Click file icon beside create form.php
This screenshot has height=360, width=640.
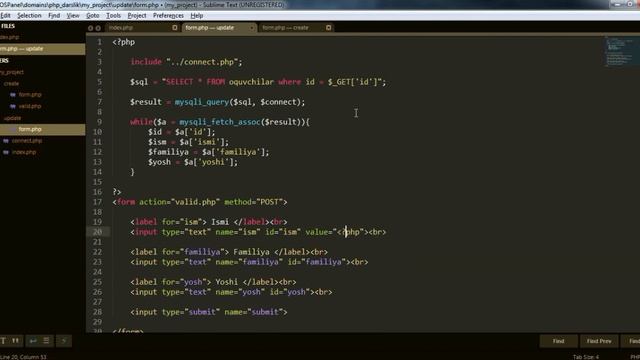coord(13,95)
